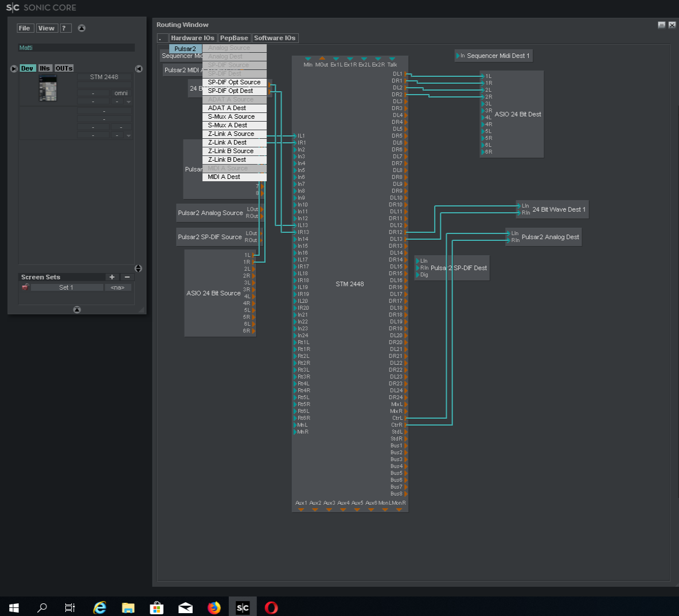The image size is (679, 616).
Task: Open Microsoft Edge from the taskbar
Action: click(x=100, y=607)
